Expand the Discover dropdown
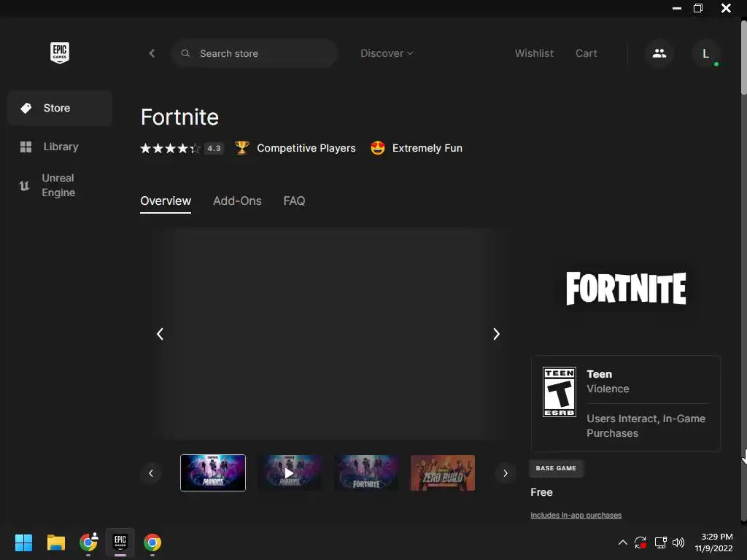This screenshot has height=560, width=747. 387,53
